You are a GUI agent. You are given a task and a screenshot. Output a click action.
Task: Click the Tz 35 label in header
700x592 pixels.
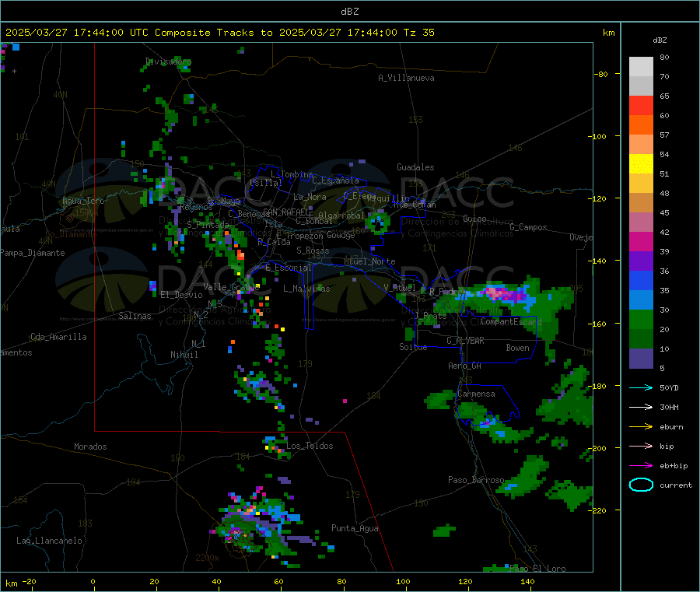418,33
